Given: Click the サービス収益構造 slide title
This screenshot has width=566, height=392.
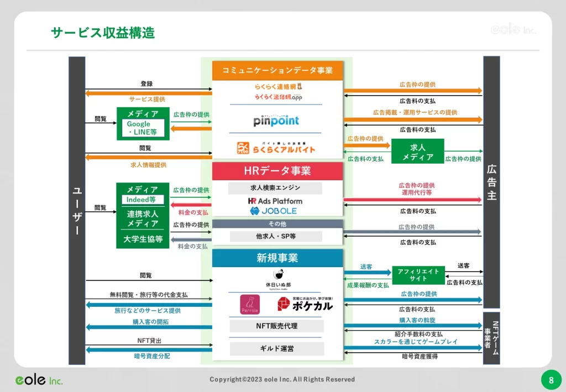Looking at the screenshot, I should (x=103, y=33).
